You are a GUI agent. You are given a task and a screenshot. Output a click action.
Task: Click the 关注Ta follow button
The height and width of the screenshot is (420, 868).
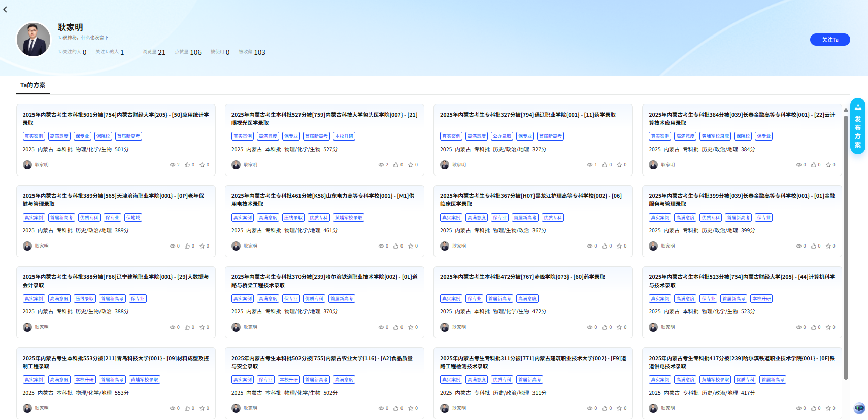click(x=830, y=40)
